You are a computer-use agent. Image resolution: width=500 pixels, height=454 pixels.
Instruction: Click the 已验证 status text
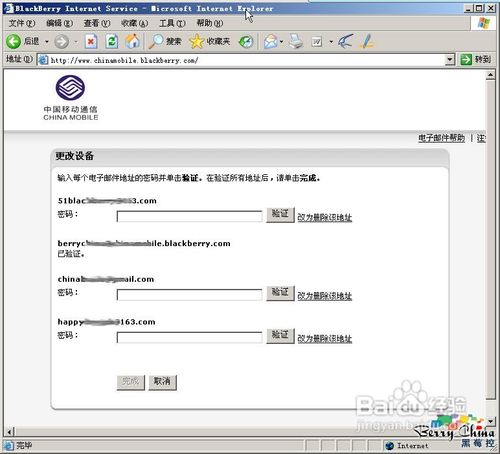click(71, 254)
